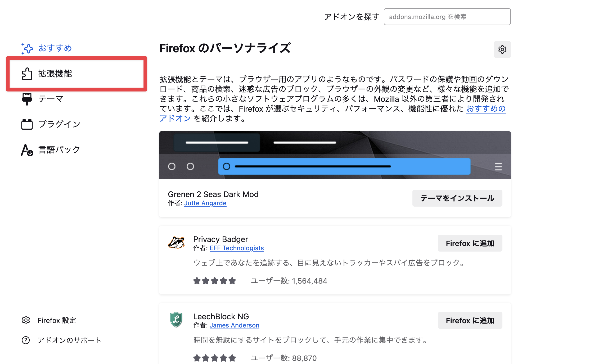The height and width of the screenshot is (364, 594).
Task: Open author link Jutte Angarde
Action: [x=205, y=203]
